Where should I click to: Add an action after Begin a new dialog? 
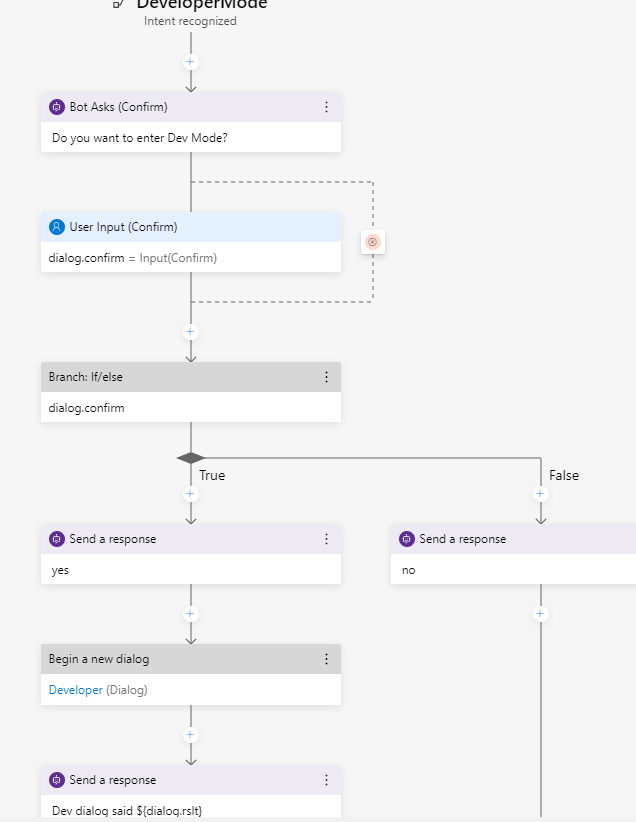[190, 734]
